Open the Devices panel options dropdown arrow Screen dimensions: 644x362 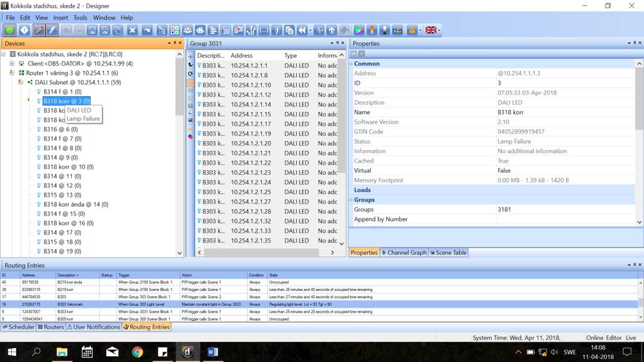click(x=169, y=43)
